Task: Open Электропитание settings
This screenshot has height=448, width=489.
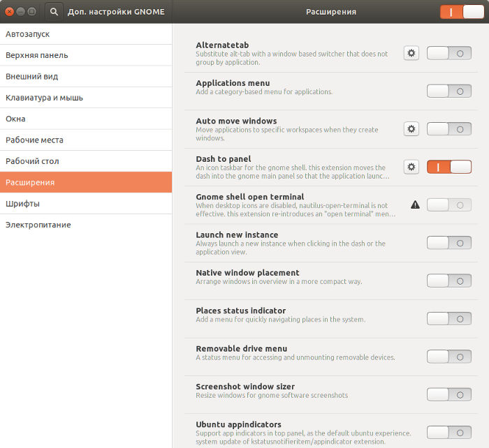Action: 86,225
